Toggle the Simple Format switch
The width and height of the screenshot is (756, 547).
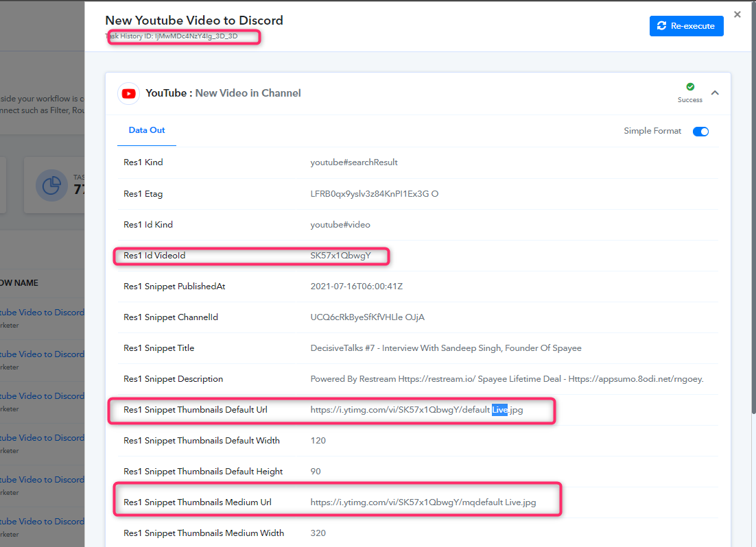[700, 131]
